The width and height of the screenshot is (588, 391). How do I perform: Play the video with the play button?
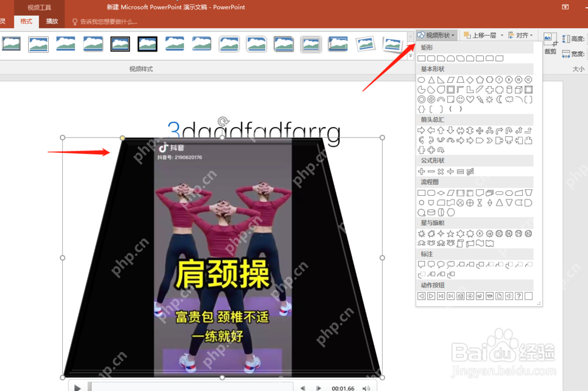point(77,387)
